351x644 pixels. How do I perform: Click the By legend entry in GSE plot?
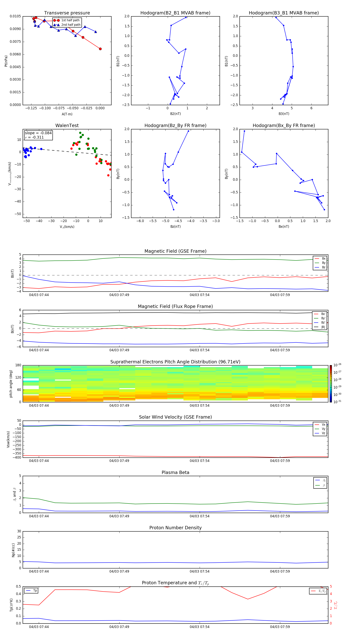320,263
